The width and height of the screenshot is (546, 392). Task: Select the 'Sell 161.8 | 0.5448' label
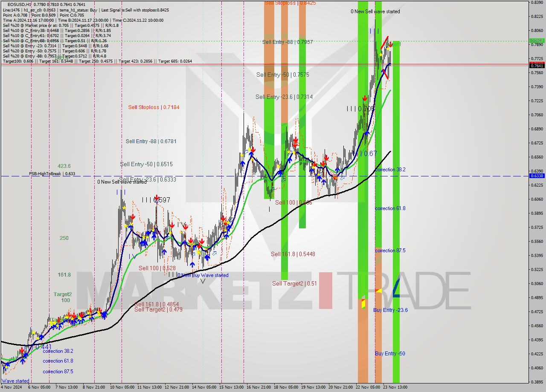tap(293, 254)
